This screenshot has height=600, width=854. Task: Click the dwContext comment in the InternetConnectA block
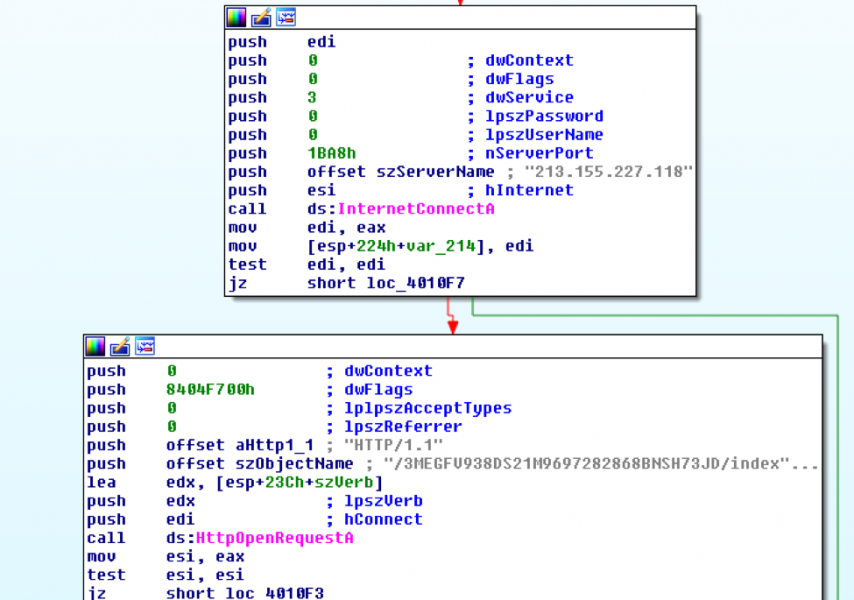point(529,60)
